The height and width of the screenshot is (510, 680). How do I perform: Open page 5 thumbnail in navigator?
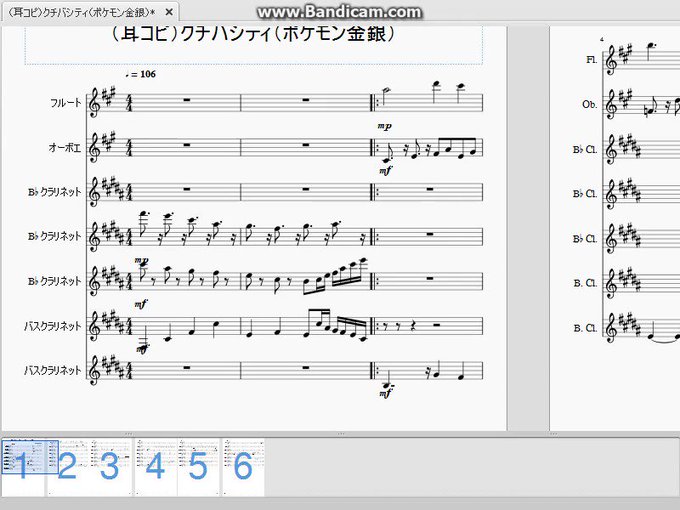(198, 467)
